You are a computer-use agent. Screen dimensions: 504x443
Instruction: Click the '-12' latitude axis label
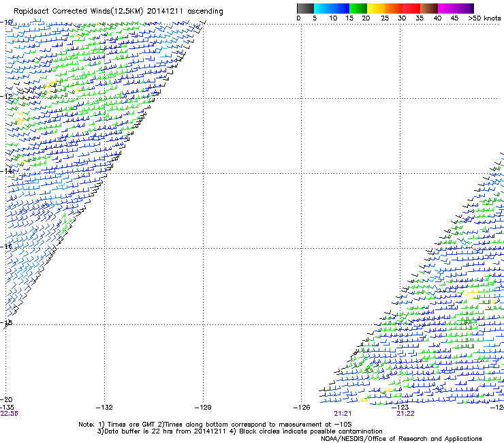coord(6,96)
